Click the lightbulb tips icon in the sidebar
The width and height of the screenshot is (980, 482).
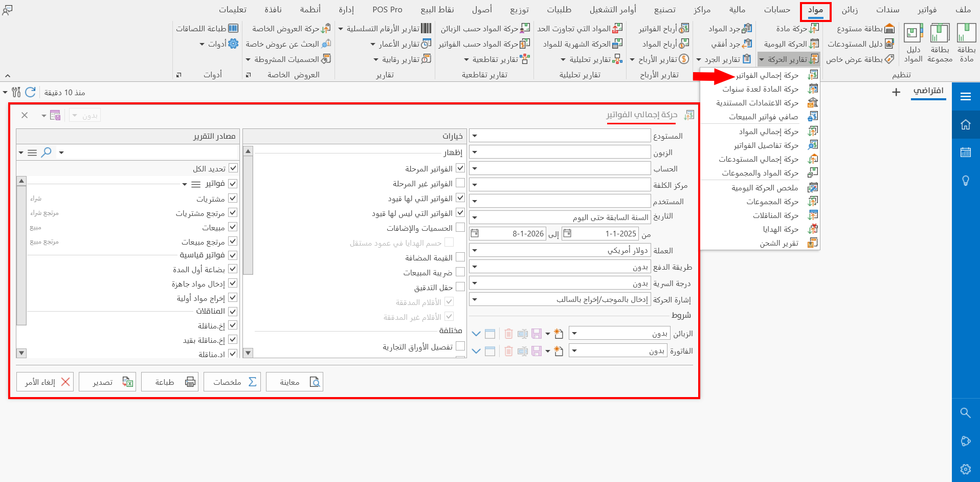(x=966, y=180)
